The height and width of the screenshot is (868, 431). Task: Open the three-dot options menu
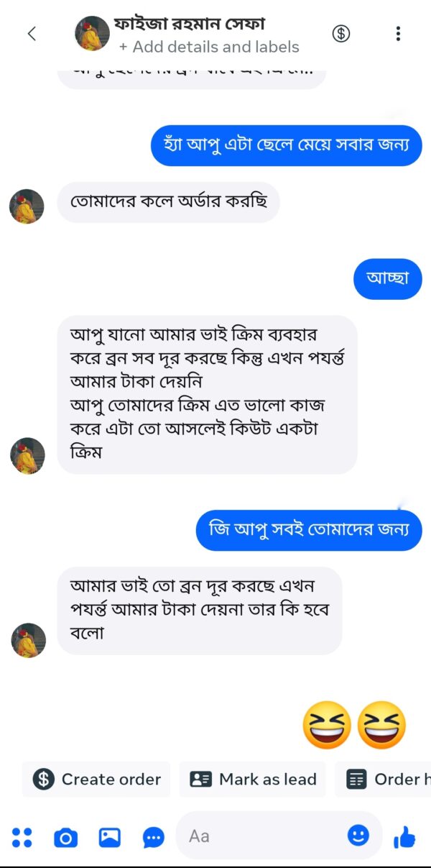[398, 33]
